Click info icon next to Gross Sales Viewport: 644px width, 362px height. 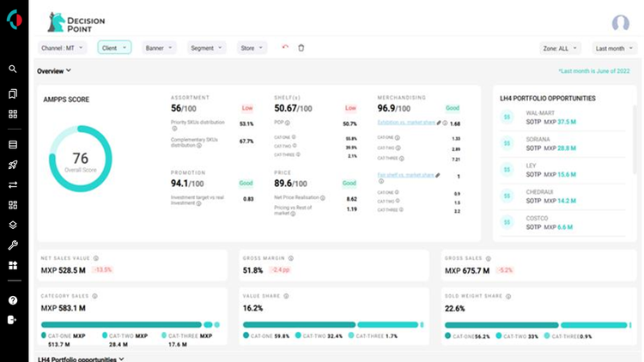pyautogui.click(x=489, y=258)
